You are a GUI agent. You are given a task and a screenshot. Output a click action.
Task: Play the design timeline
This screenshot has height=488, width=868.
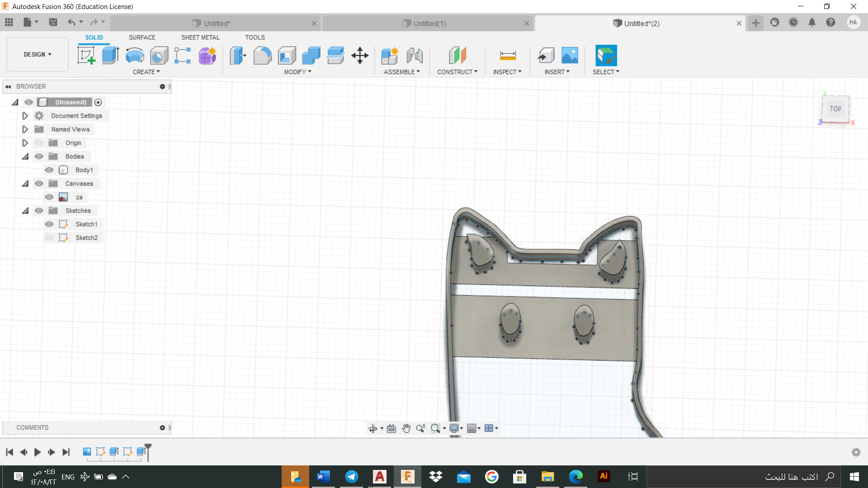[38, 452]
